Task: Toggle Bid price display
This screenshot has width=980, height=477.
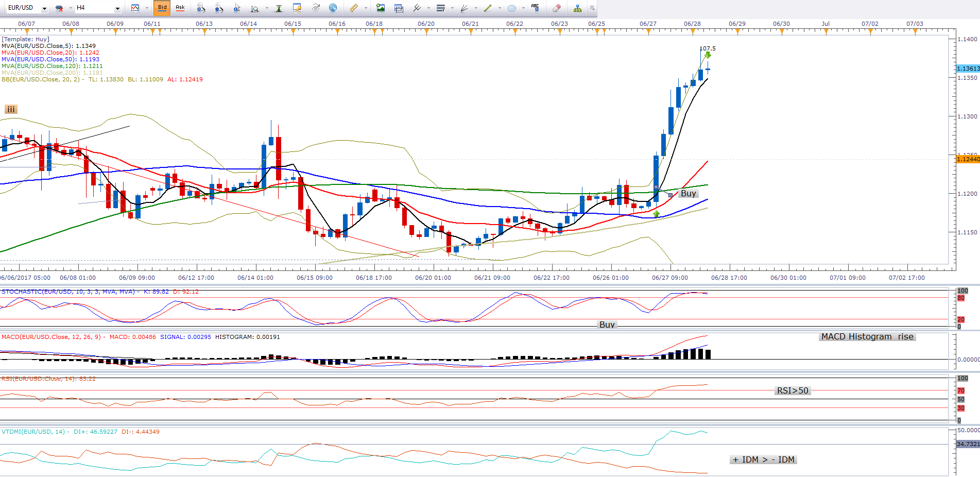Action: coord(162,8)
